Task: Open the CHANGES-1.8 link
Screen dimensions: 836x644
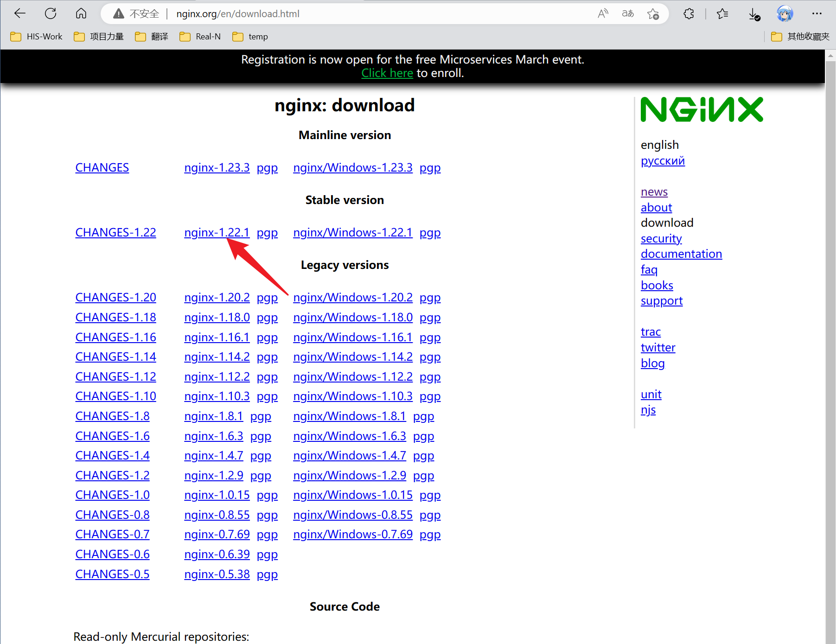Action: coord(113,416)
